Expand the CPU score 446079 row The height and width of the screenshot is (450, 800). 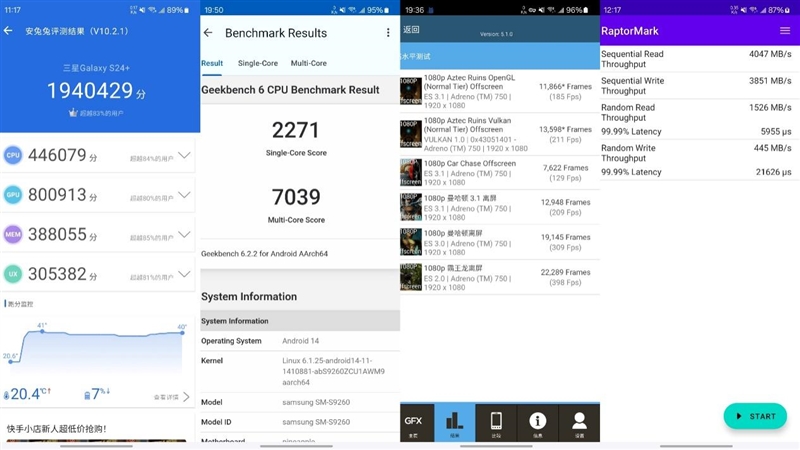pos(184,156)
